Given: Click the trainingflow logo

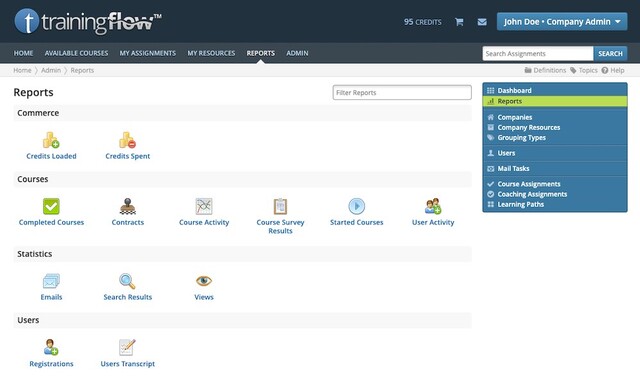Looking at the screenshot, I should tap(88, 22).
